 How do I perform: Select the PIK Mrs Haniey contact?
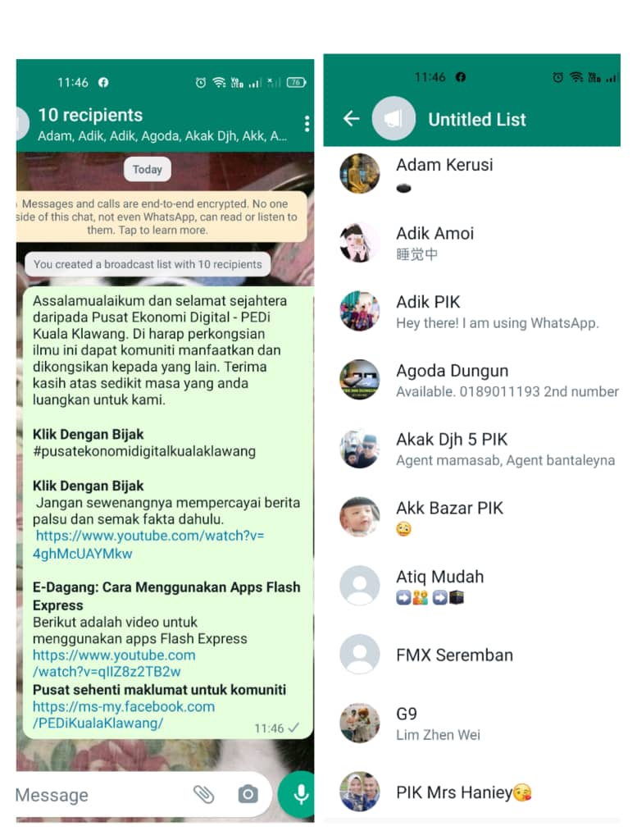click(x=471, y=792)
